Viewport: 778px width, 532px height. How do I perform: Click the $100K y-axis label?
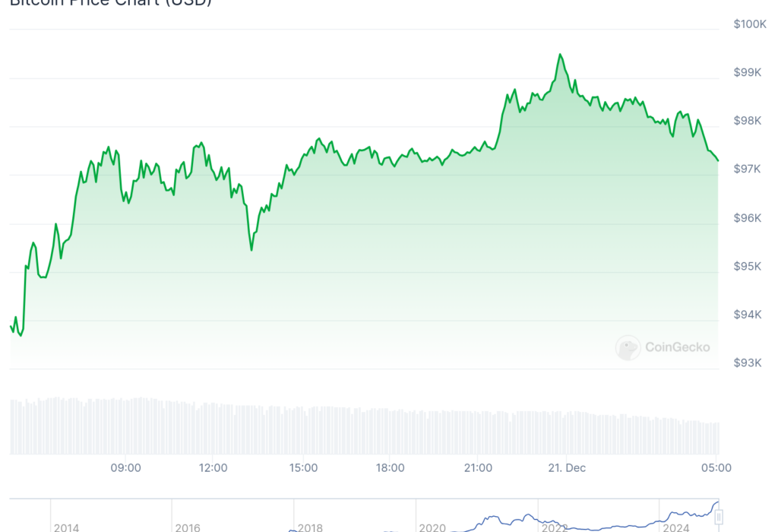750,24
